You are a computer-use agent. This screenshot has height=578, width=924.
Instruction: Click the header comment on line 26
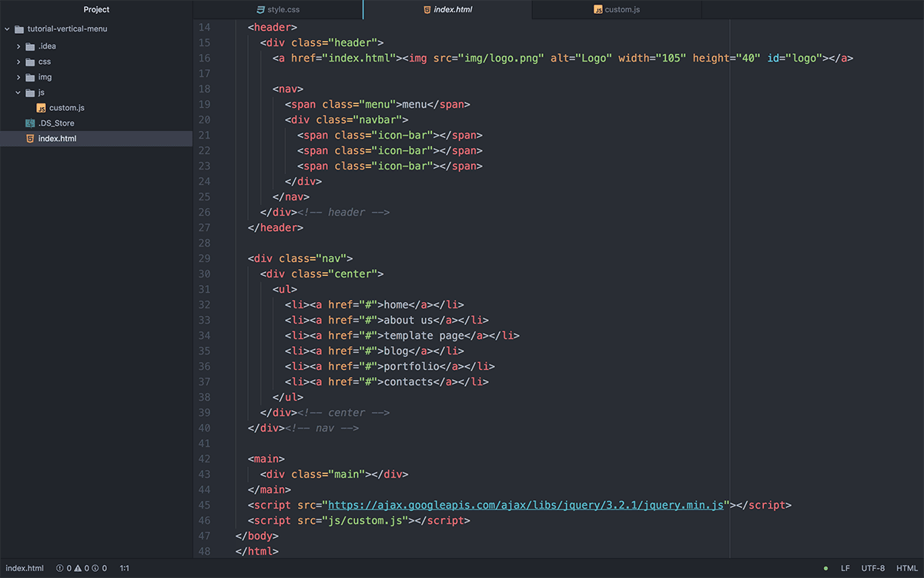point(343,213)
